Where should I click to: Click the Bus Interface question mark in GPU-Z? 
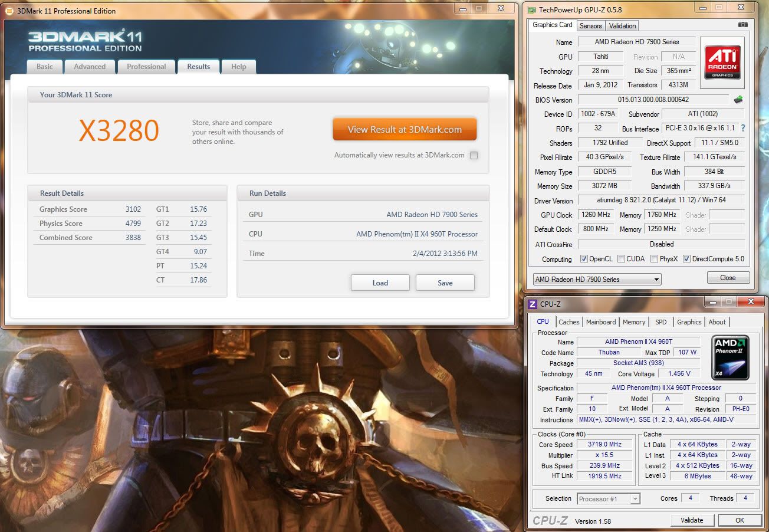tap(743, 128)
